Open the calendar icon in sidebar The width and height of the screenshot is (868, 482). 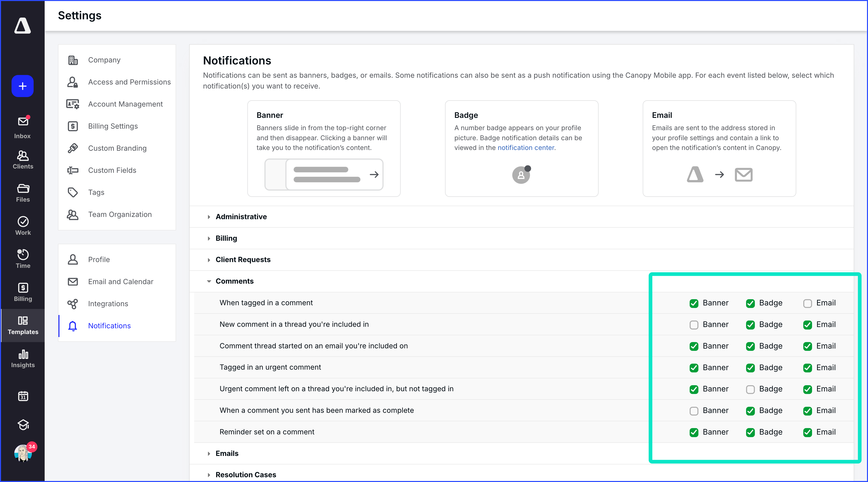(23, 396)
